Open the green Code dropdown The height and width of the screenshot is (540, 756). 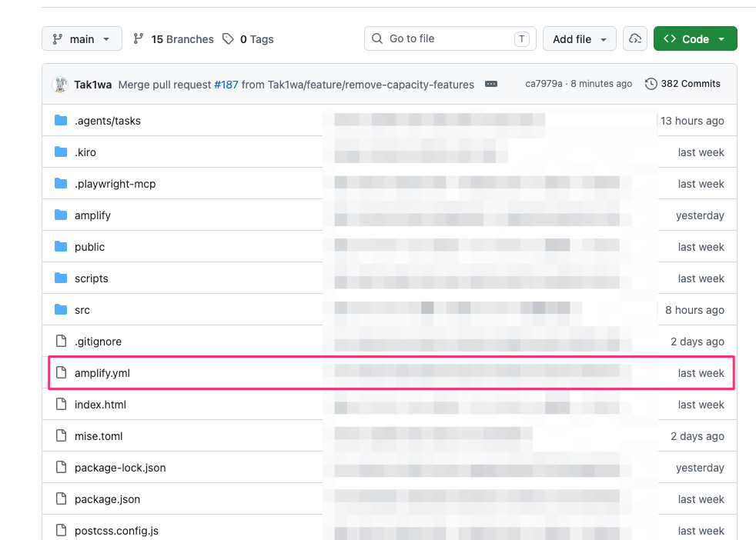(x=695, y=38)
